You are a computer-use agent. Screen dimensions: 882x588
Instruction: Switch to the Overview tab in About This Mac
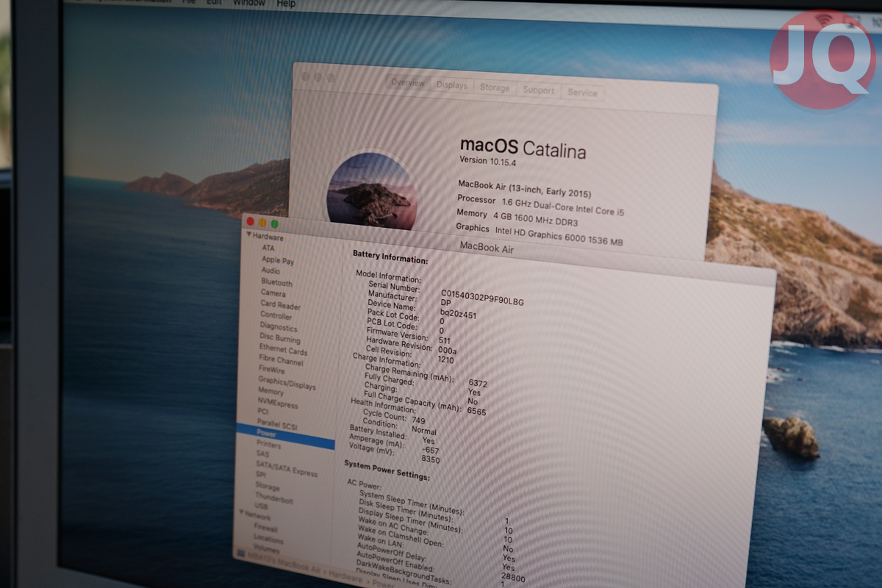408,83
